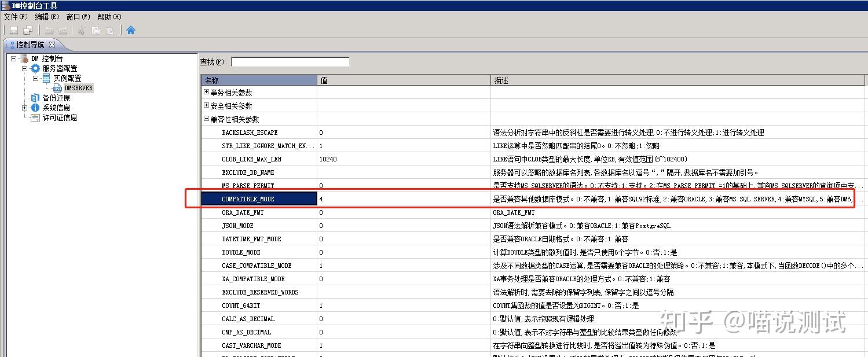Click the 描述 column header
868x357 pixels.
click(679, 80)
